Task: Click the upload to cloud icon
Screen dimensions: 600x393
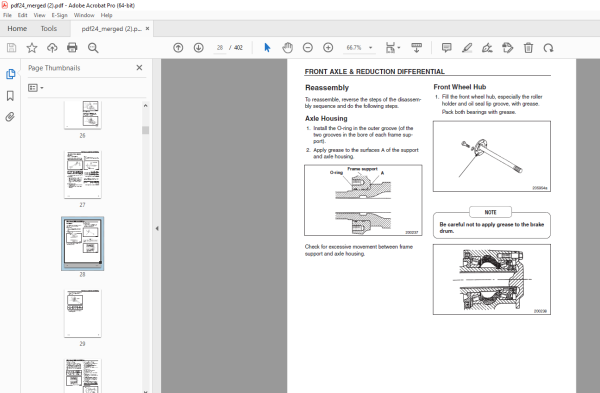Action: tap(52, 48)
